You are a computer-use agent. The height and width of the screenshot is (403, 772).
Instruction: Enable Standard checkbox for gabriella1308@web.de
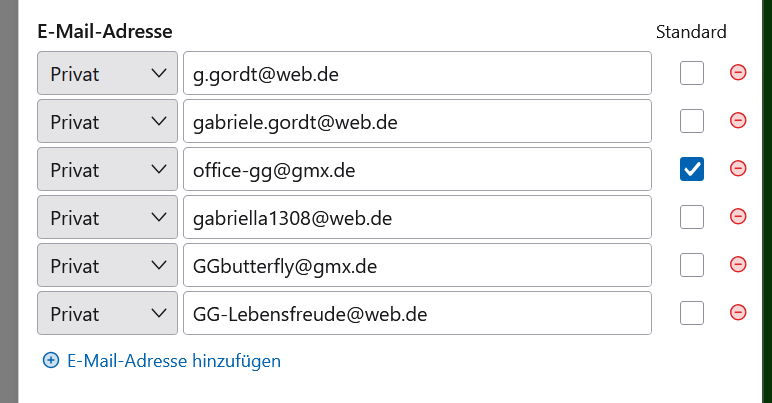692,217
